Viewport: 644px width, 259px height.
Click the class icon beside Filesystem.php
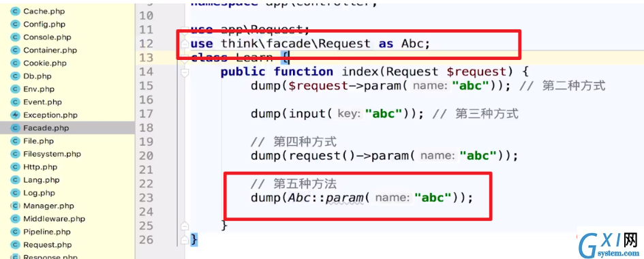coord(15,154)
